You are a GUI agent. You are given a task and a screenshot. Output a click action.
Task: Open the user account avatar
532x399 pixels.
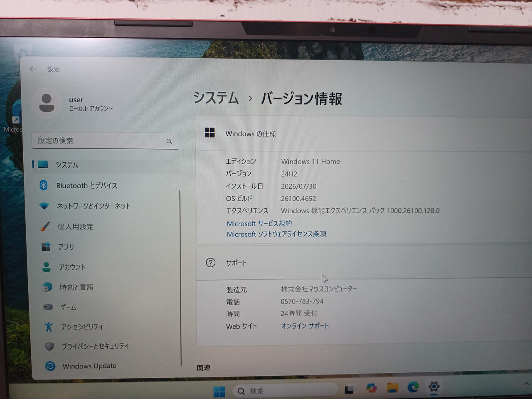click(x=47, y=103)
